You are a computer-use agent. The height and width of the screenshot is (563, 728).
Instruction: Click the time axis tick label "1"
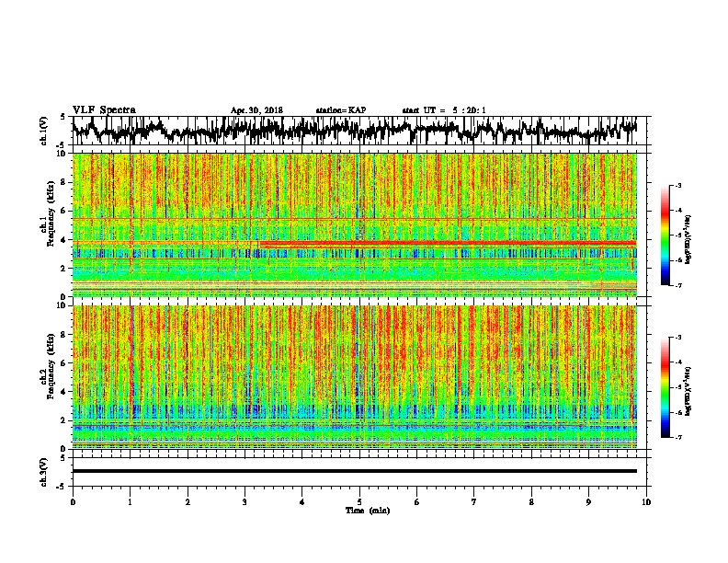130,502
